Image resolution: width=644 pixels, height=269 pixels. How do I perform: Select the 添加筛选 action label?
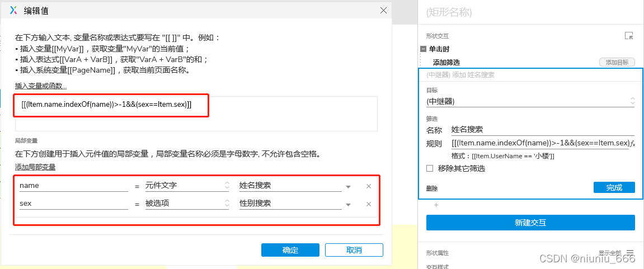point(446,63)
